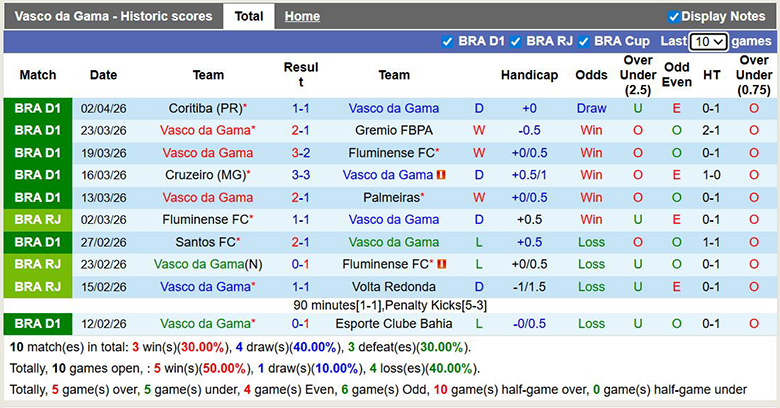
Task: Click the Palmeiras team link
Action: pos(391,197)
